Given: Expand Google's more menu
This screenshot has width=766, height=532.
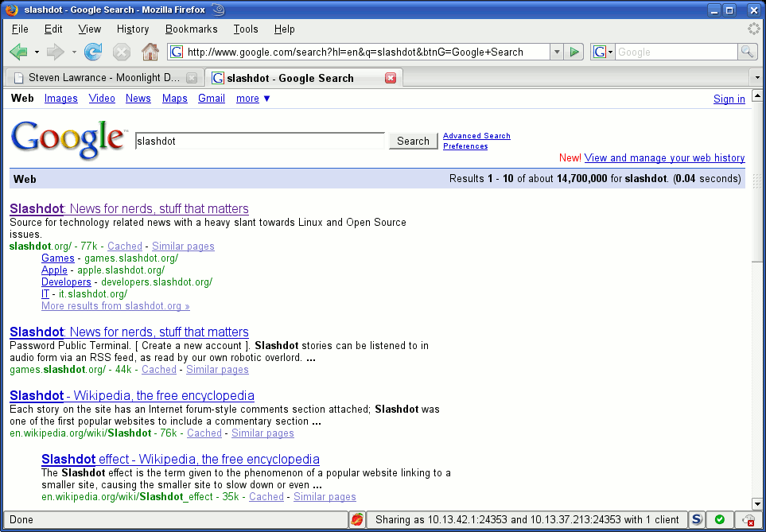Looking at the screenshot, I should [x=253, y=99].
